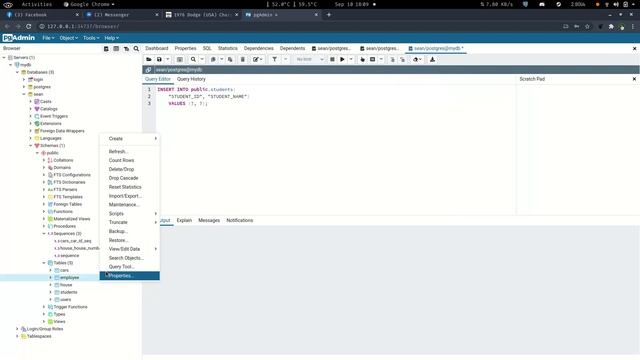The width and height of the screenshot is (640, 360).
Task: Choose Import/Export... from context menu
Action: [x=130, y=196]
